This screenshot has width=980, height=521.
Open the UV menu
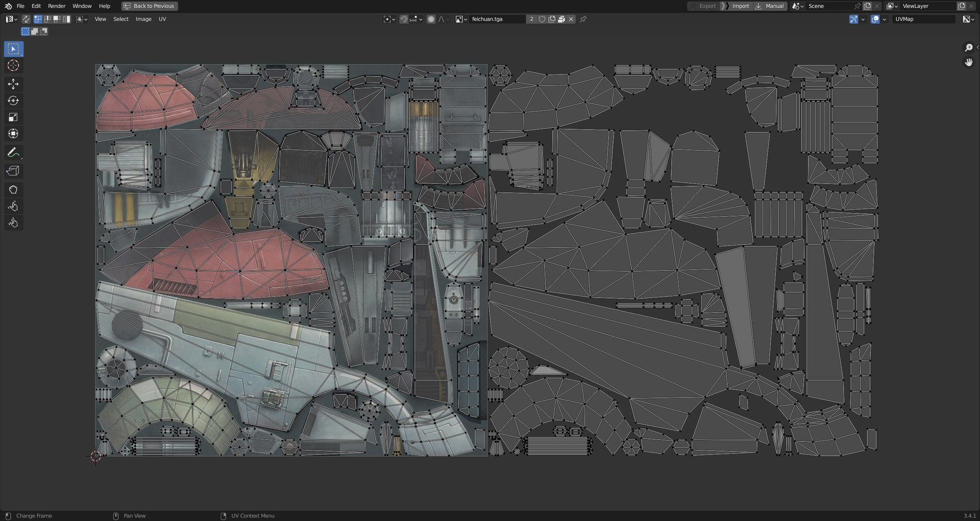click(162, 19)
